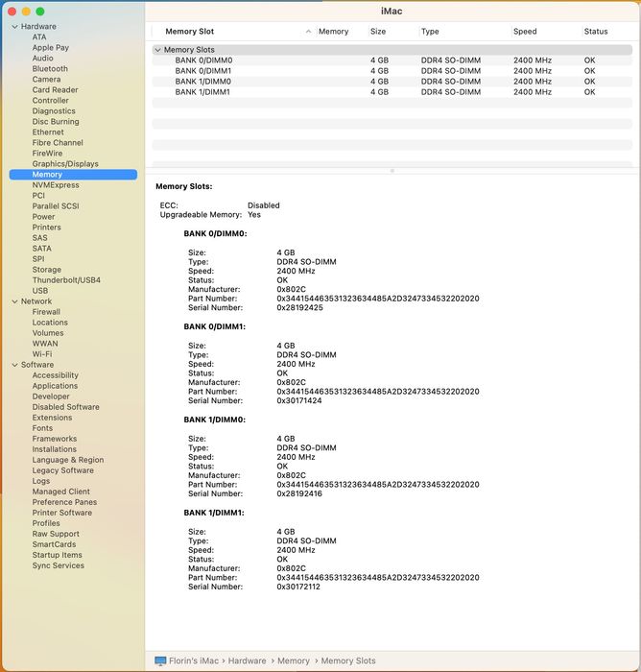Select Bluetooth in the sidebar

[x=50, y=69]
